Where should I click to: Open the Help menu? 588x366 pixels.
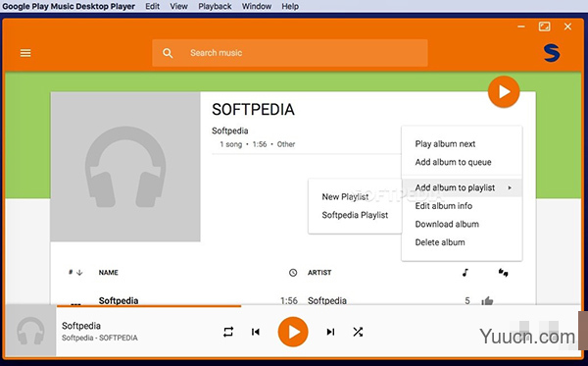pyautogui.click(x=290, y=7)
